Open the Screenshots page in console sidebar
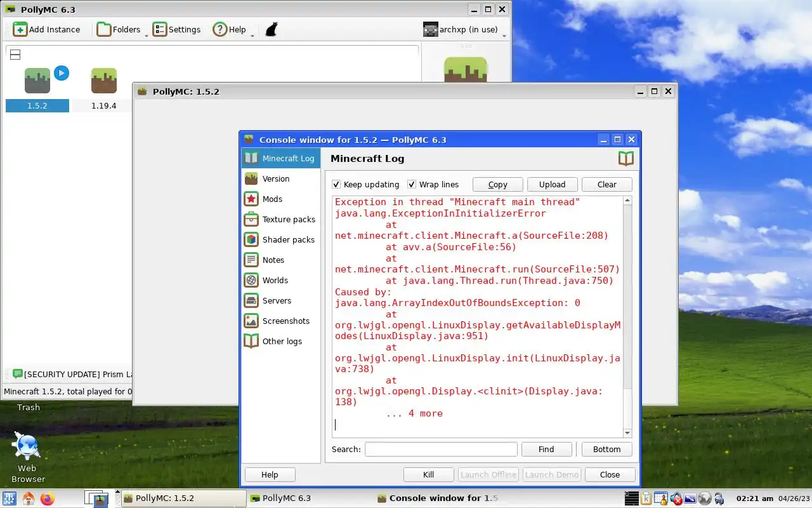This screenshot has height=508, width=812. pyautogui.click(x=280, y=321)
